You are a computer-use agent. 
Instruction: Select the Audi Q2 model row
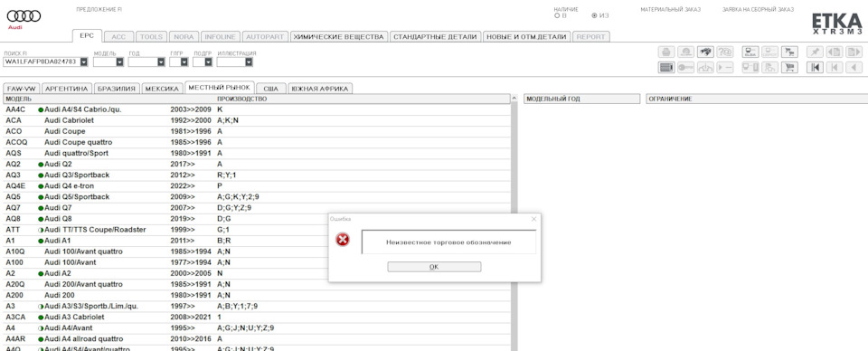pyautogui.click(x=257, y=164)
